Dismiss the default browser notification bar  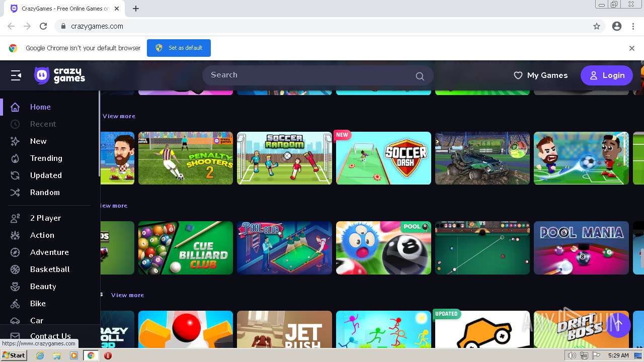632,48
